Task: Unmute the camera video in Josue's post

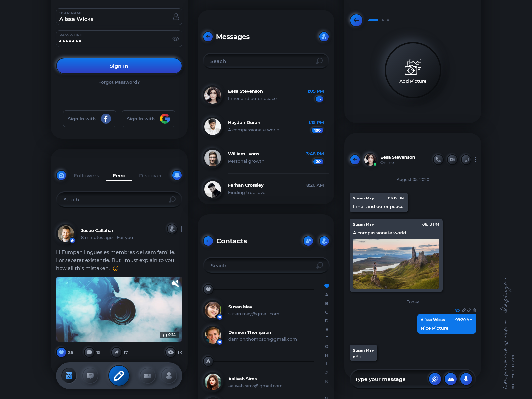Action: [176, 283]
